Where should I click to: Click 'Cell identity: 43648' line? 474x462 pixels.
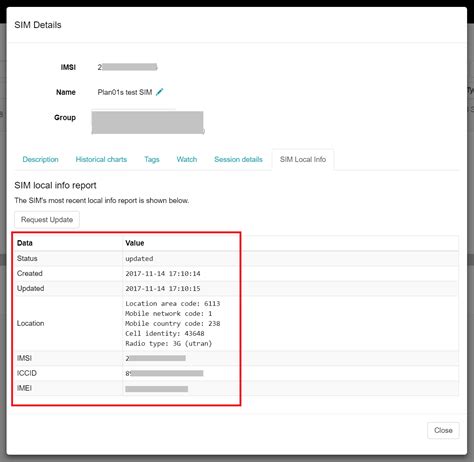pyautogui.click(x=165, y=334)
